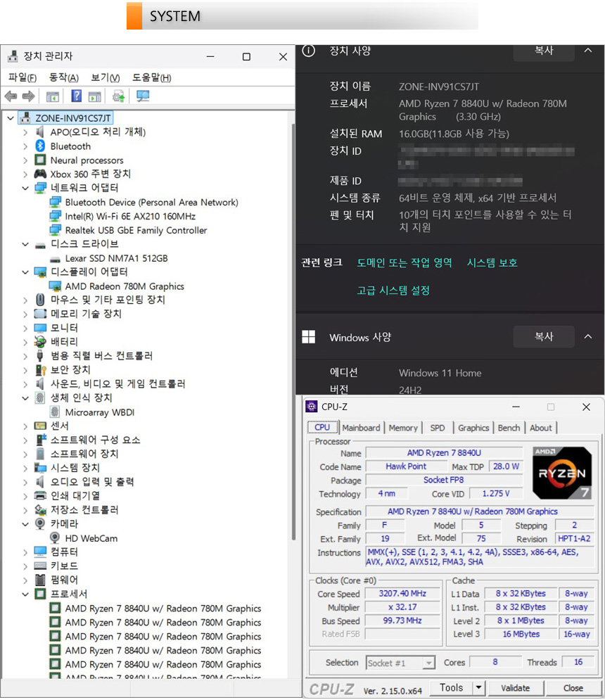
Task: Collapse the 네트워크 어댑터 category
Action: click(x=25, y=188)
